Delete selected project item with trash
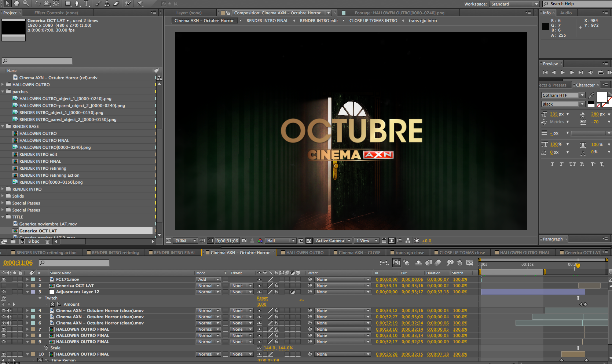Viewport: 612px width, 364px height. (x=47, y=242)
